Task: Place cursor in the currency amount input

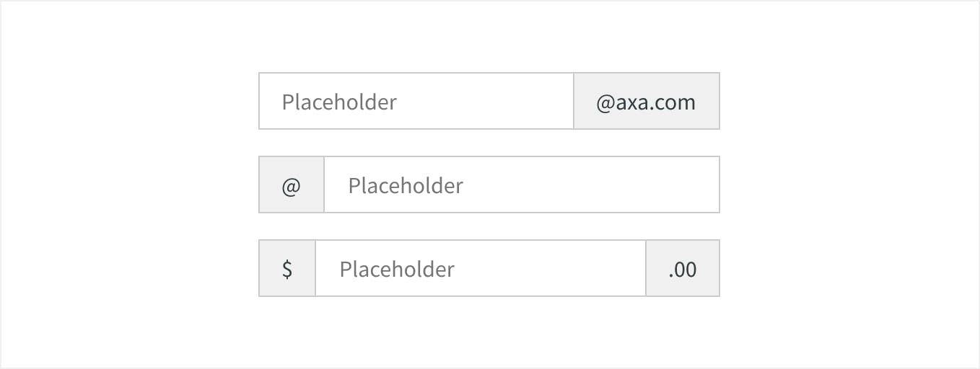Action: [505, 269]
